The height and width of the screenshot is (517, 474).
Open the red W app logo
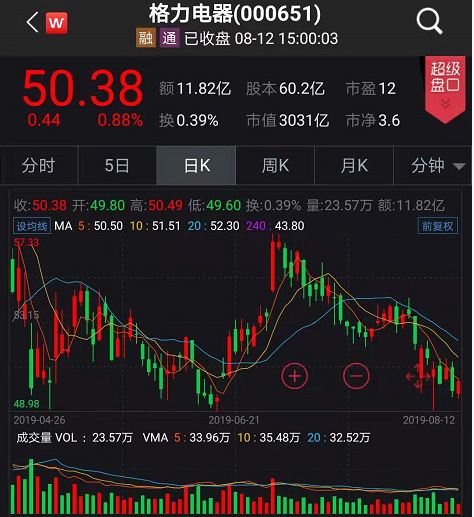pyautogui.click(x=56, y=23)
